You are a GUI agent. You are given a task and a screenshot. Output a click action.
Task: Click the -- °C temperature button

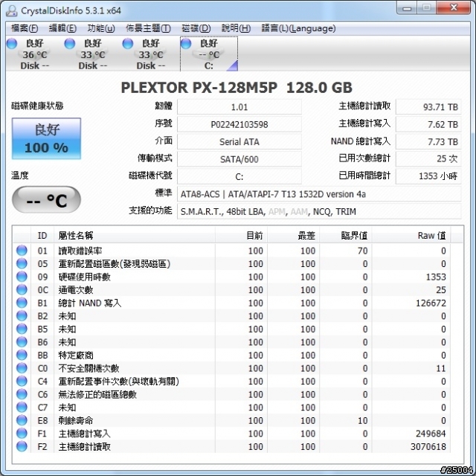(x=46, y=200)
